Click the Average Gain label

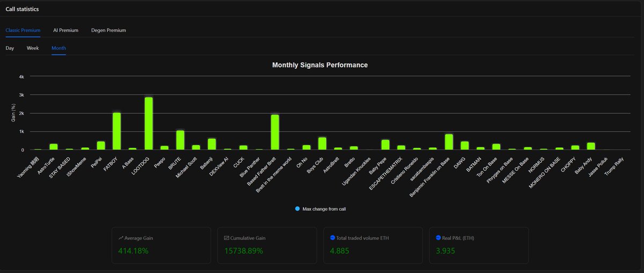[140, 238]
